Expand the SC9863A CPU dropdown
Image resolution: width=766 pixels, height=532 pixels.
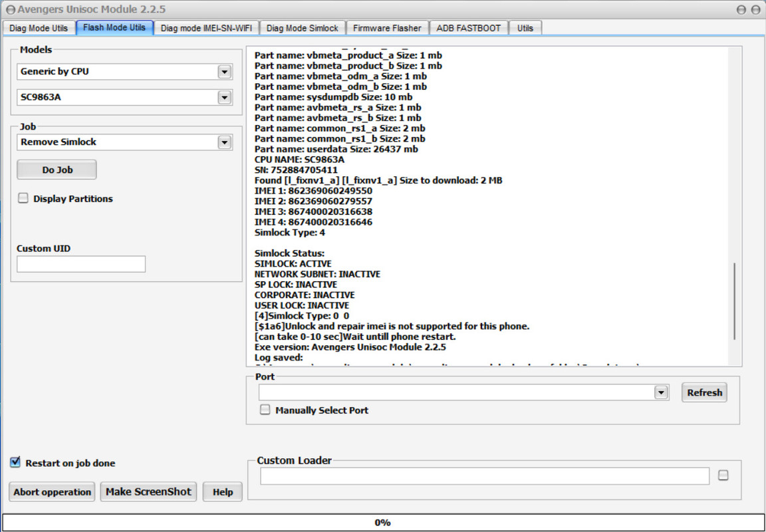click(x=224, y=97)
